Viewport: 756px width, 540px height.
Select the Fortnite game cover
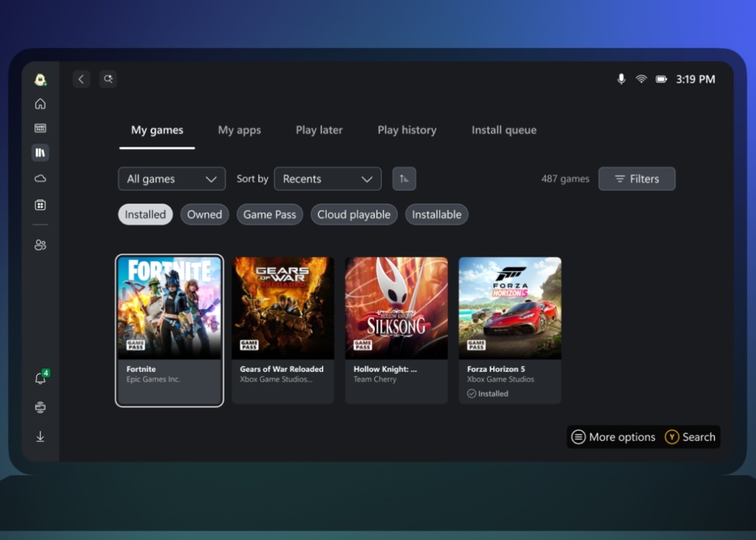[x=170, y=308]
